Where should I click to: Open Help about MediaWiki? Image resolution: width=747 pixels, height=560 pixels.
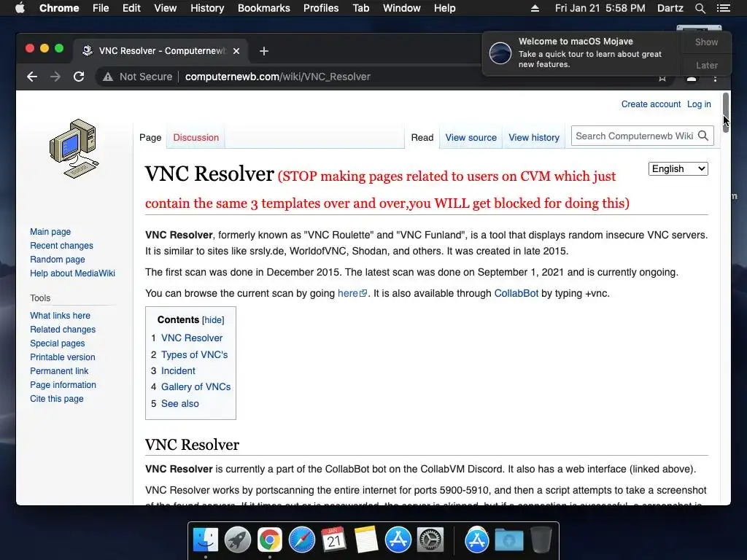click(x=72, y=273)
